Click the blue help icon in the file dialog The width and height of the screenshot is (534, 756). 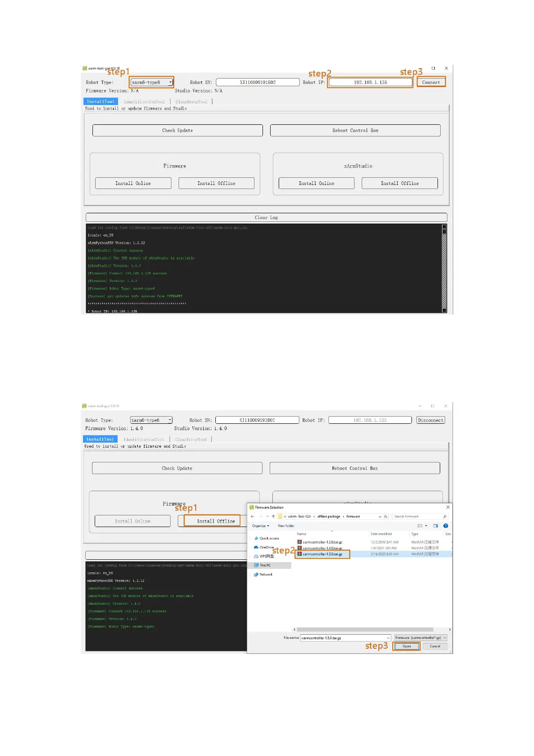pos(445,526)
